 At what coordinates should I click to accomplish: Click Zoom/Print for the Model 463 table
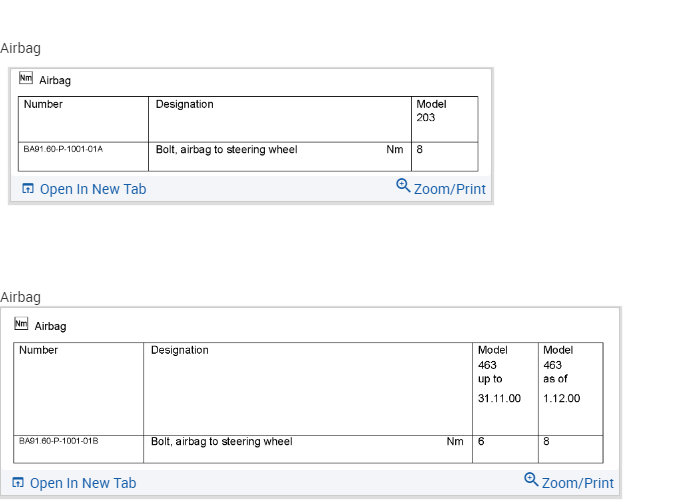coord(577,483)
